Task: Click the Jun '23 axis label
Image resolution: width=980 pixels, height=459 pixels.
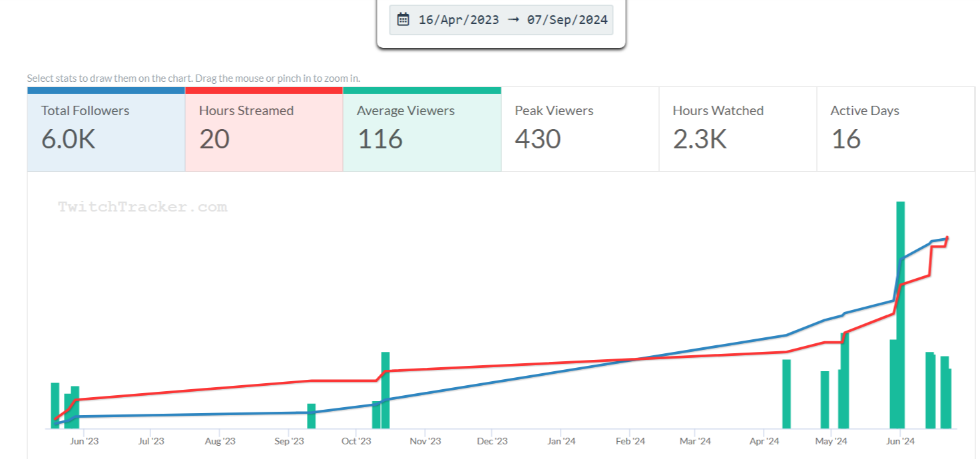Action: pyautogui.click(x=84, y=441)
